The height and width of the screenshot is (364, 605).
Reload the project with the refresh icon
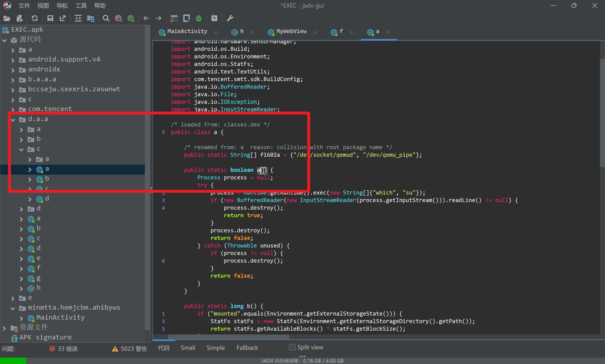pos(35,18)
